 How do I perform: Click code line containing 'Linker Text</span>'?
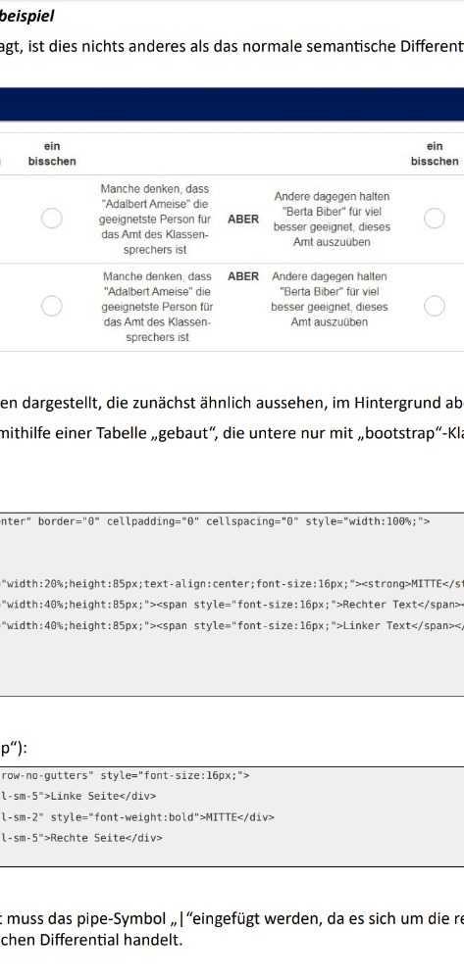(232, 625)
